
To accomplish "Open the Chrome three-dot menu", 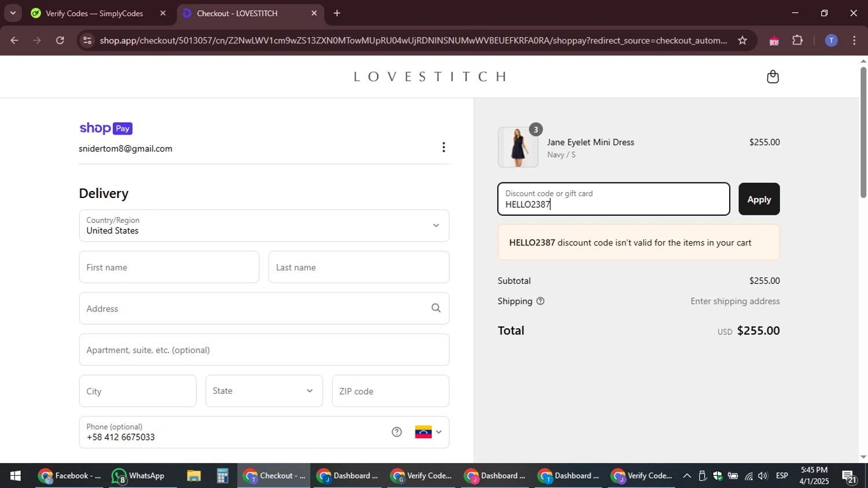I will point(854,41).
